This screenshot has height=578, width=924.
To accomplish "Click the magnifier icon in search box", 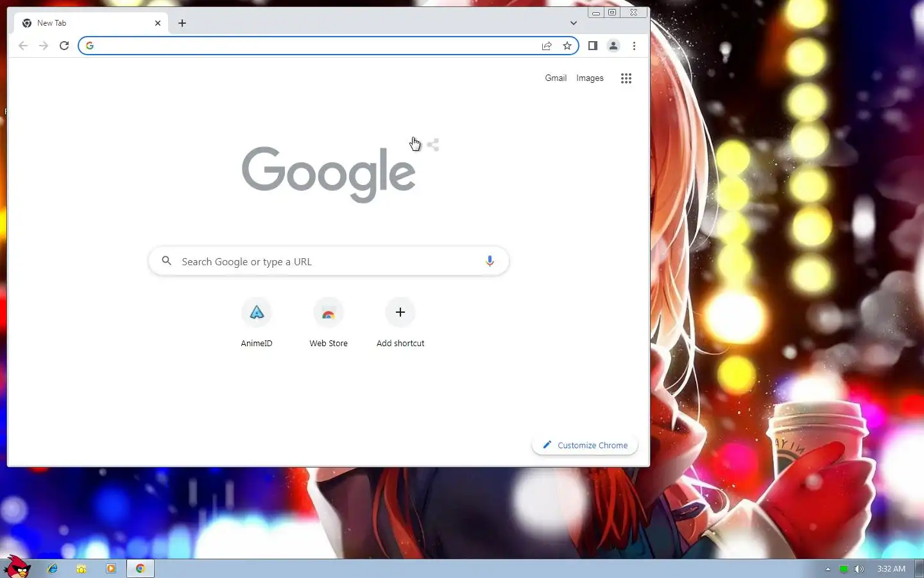I will click(167, 261).
